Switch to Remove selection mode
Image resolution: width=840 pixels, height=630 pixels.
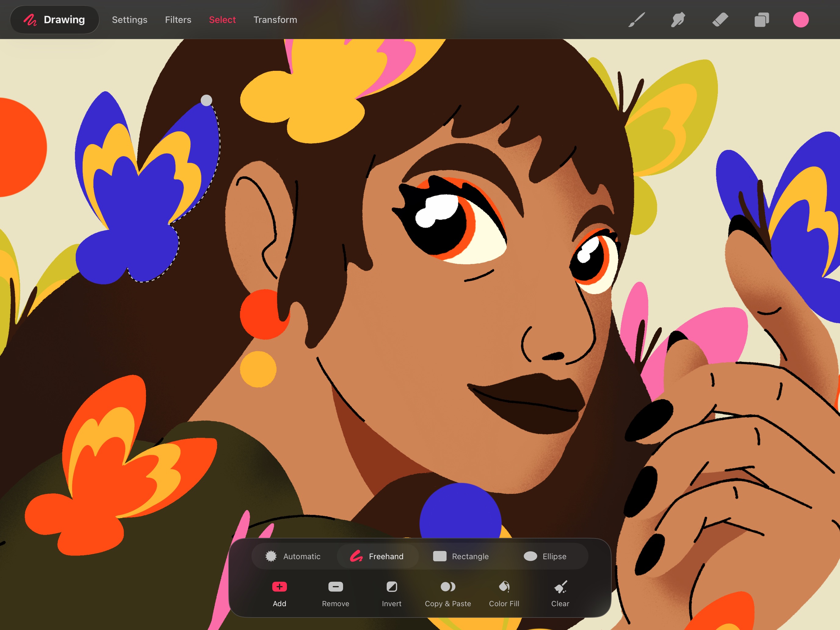pyautogui.click(x=335, y=587)
